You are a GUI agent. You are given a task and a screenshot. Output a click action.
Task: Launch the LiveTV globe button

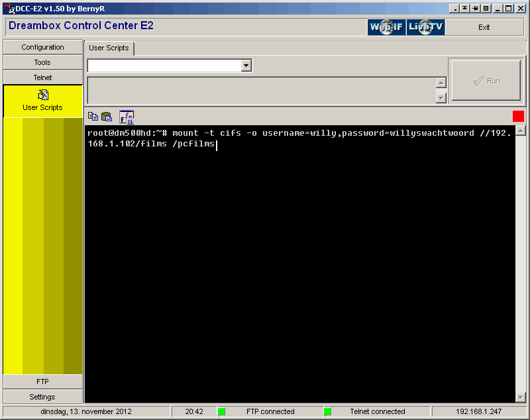pyautogui.click(x=425, y=27)
